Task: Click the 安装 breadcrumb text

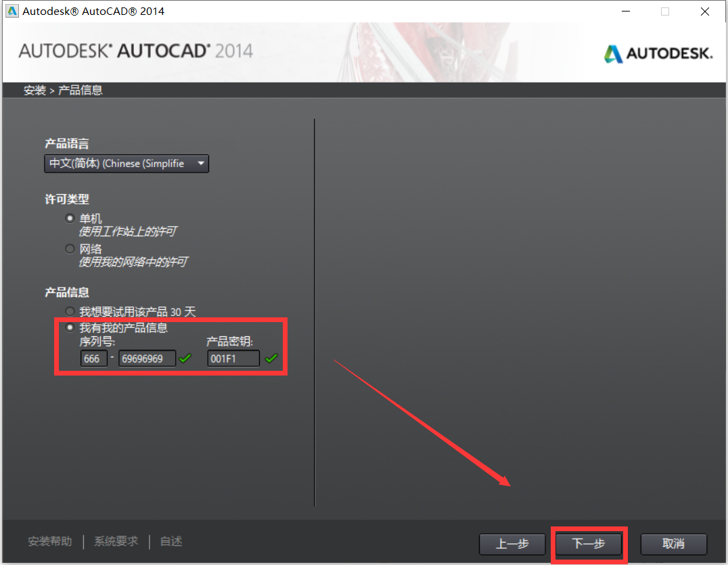Action: pos(35,90)
